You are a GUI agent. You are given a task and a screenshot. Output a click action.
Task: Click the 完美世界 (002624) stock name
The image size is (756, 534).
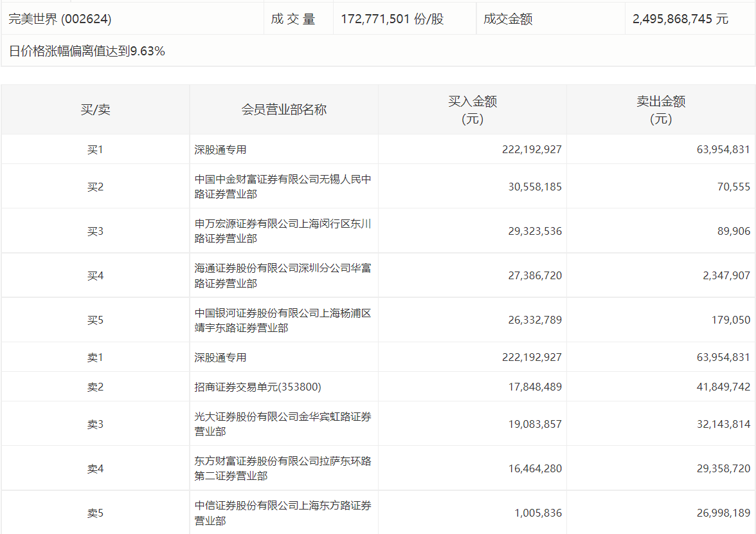[x=60, y=19]
